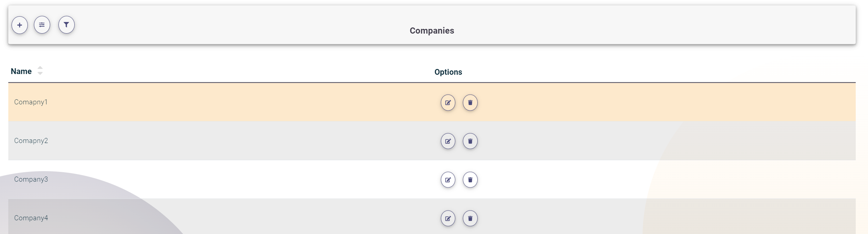
Task: Select the Comapny2 row
Action: tap(216, 141)
